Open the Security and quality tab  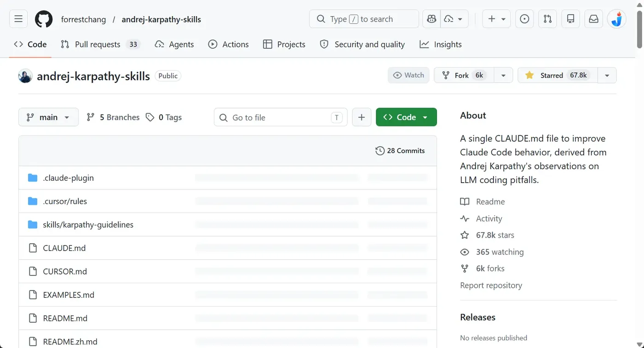tap(362, 44)
